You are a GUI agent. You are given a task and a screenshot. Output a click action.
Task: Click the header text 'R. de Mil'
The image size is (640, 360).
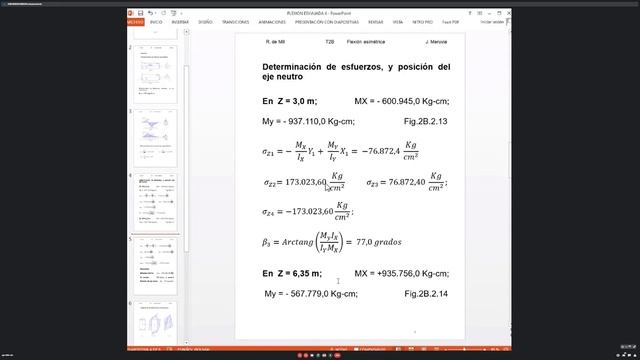coord(275,42)
